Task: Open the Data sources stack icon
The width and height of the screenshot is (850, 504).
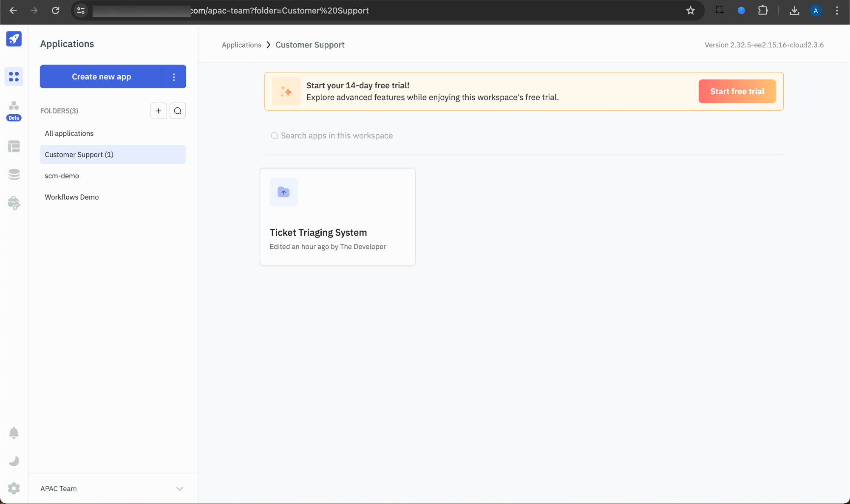Action: 14,175
